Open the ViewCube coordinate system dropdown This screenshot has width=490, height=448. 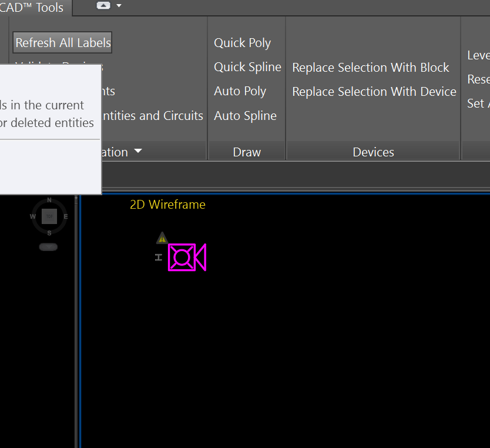48,247
